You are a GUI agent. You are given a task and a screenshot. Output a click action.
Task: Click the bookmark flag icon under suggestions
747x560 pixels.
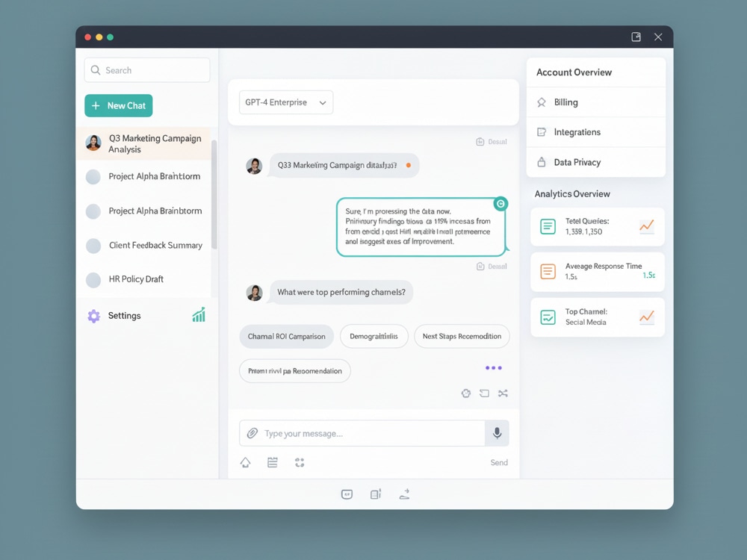(485, 393)
